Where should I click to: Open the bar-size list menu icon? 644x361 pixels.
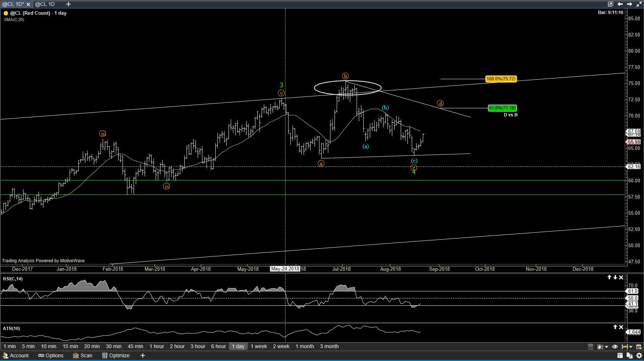tap(591, 347)
